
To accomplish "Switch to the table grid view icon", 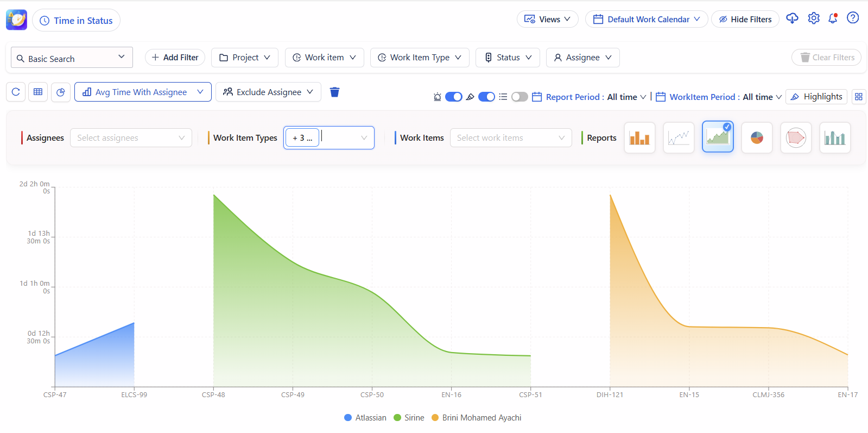I will [38, 92].
